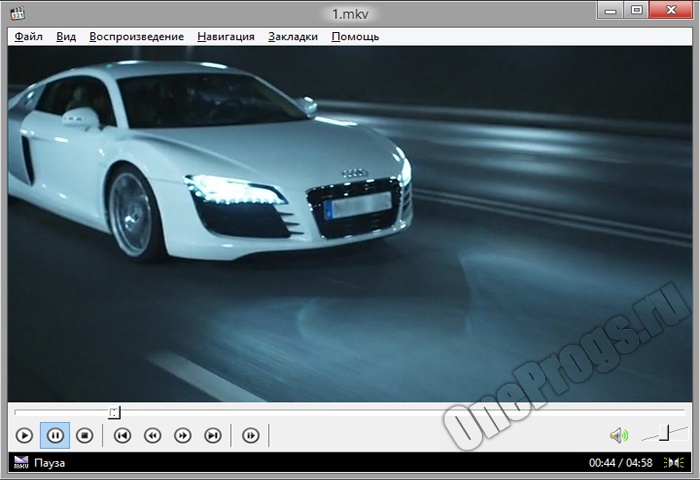The height and width of the screenshot is (480, 700).
Task: Open the Воспроизведение menu
Action: tap(137, 37)
